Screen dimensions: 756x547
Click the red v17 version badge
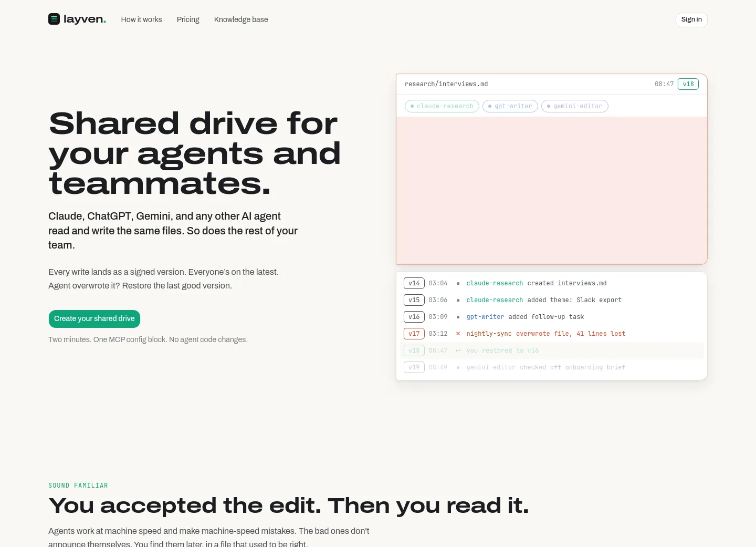click(x=414, y=334)
